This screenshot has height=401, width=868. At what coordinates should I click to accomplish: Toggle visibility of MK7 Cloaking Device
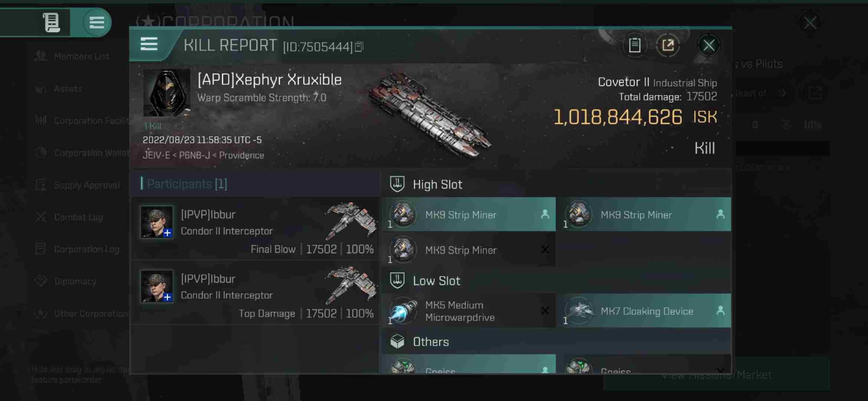(x=720, y=311)
